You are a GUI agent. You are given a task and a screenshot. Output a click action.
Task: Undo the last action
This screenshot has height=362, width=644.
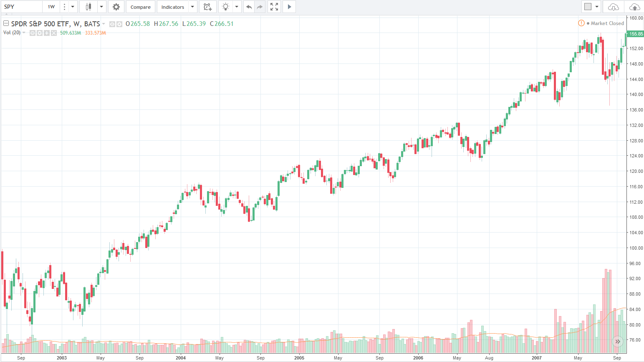[249, 7]
